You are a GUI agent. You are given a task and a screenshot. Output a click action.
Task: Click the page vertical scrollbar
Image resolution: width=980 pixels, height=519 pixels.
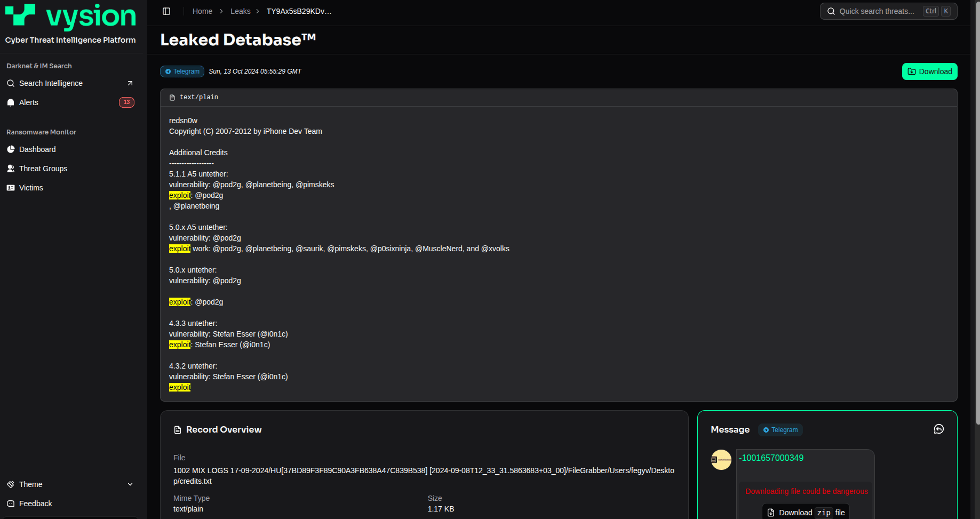coord(977,213)
